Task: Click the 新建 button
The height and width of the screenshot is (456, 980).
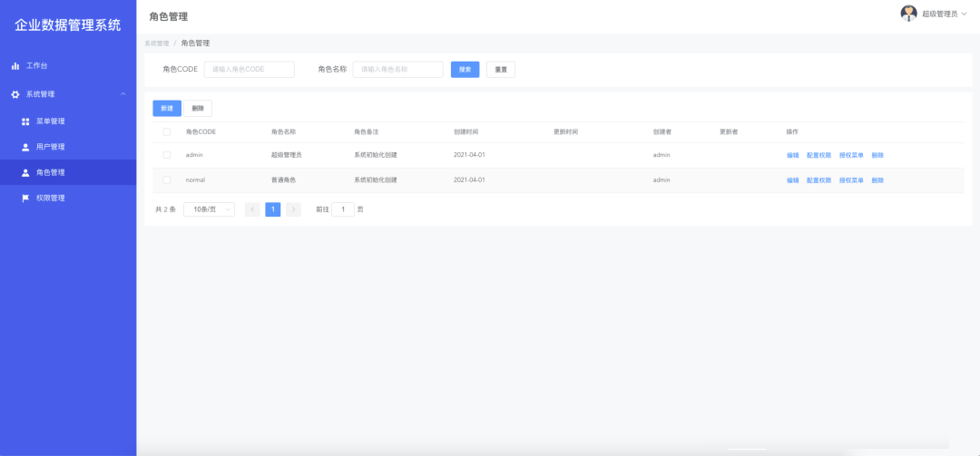Action: 167,108
